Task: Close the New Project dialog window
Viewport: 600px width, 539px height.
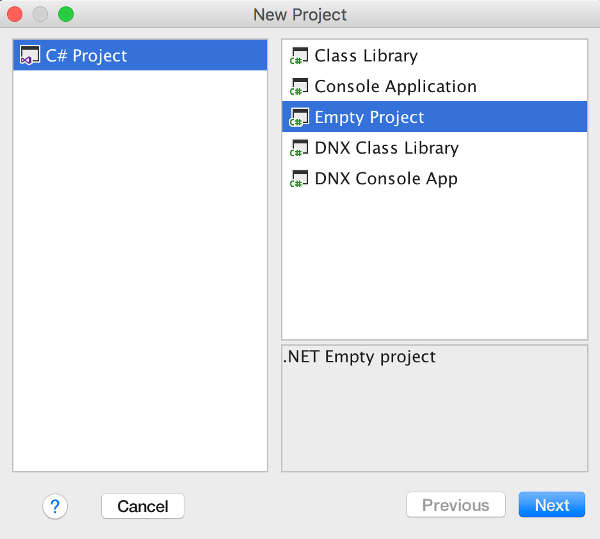Action: tap(15, 15)
